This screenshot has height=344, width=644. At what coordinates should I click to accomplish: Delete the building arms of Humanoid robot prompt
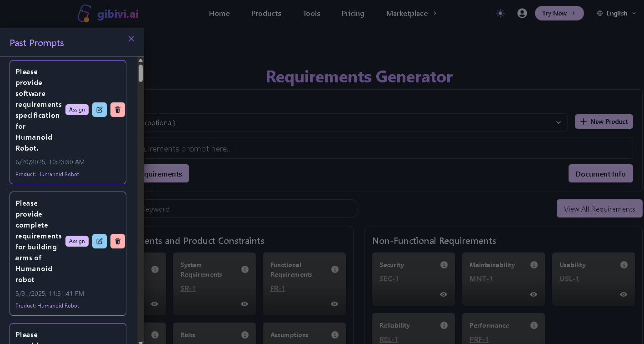(x=118, y=241)
